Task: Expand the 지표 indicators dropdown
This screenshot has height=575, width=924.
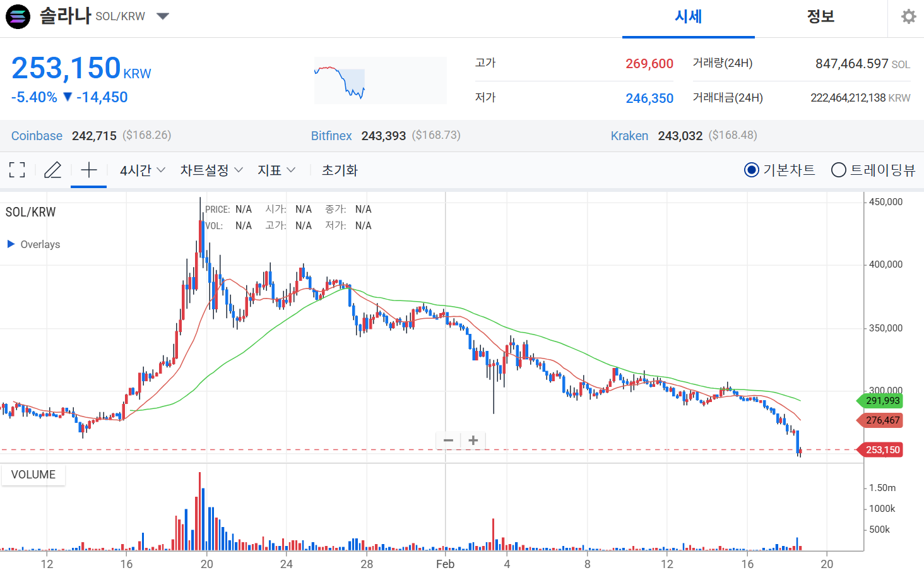Action: [x=276, y=170]
